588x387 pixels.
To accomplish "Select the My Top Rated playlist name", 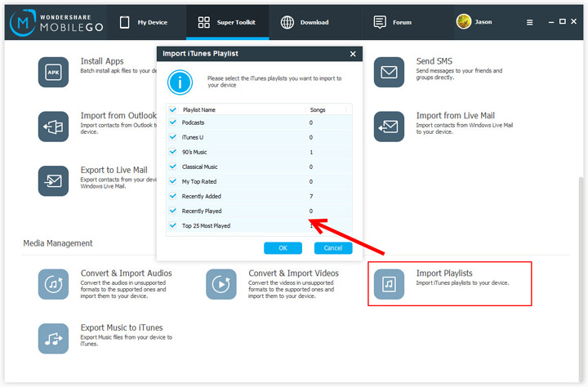I will 199,181.
